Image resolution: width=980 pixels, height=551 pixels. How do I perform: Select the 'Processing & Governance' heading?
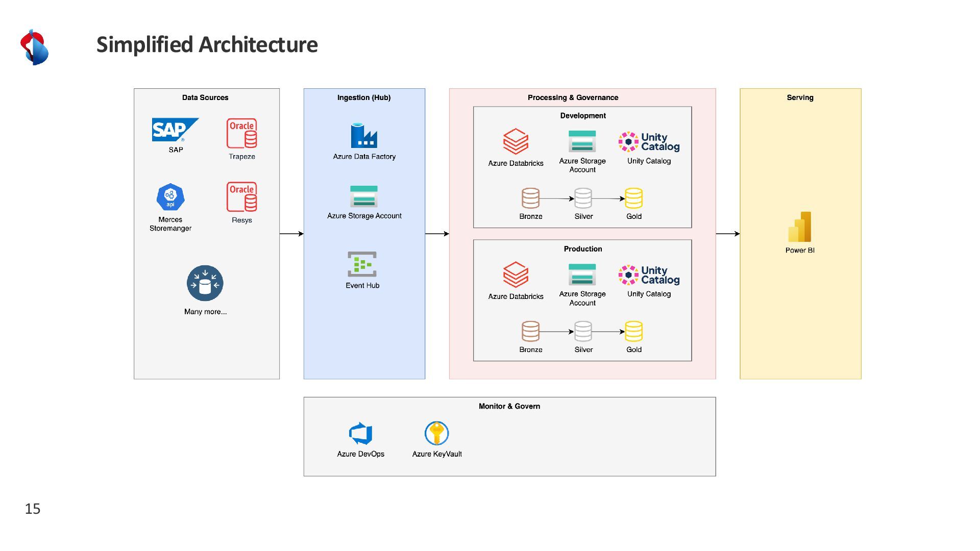(573, 97)
